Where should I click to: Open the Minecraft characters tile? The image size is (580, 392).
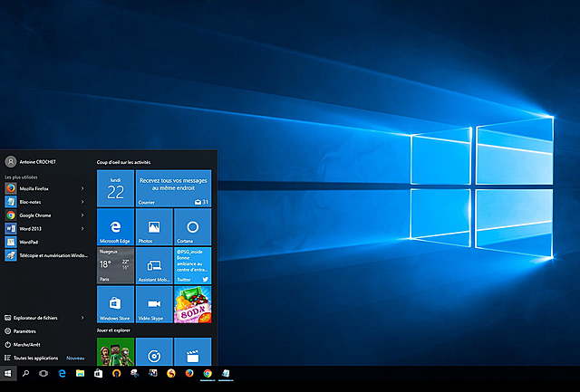(115, 351)
